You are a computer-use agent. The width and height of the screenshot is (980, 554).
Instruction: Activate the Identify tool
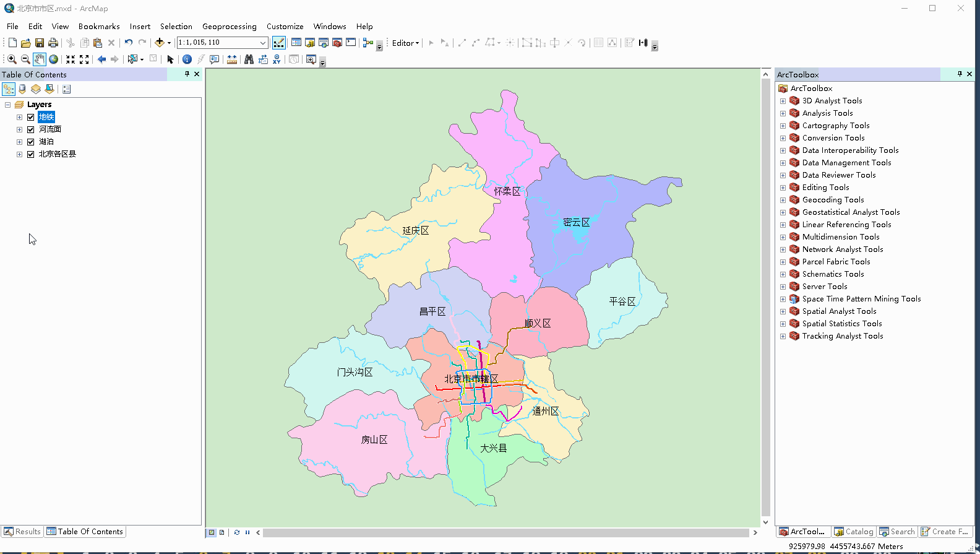click(x=187, y=59)
